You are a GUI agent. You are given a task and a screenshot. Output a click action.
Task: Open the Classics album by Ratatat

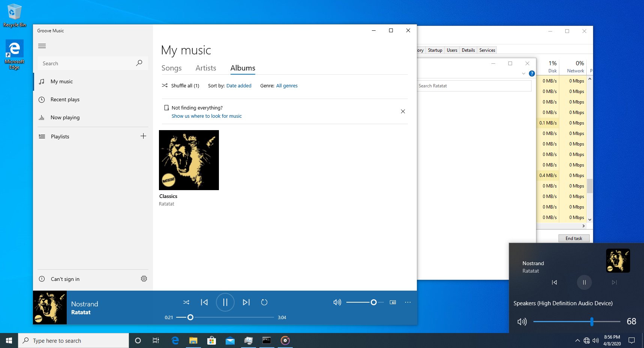pos(189,160)
